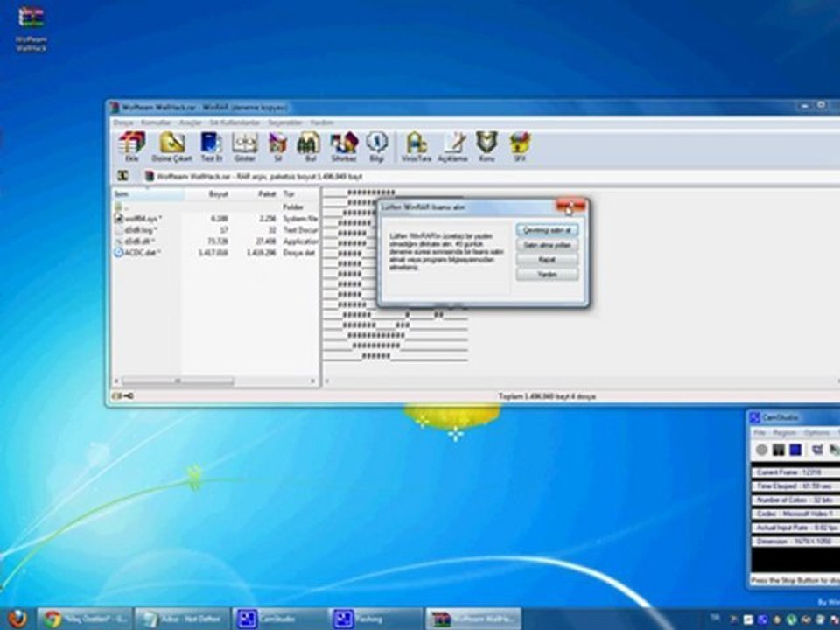Click the drive/key icon in WinRAR status bar
The image size is (840, 630).
tap(122, 396)
